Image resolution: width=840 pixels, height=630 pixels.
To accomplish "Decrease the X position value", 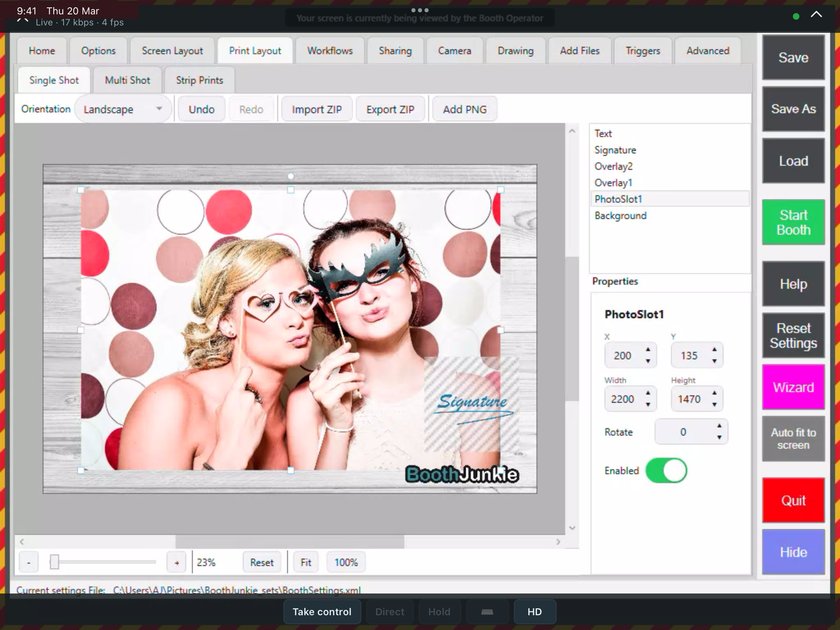I will point(648,361).
